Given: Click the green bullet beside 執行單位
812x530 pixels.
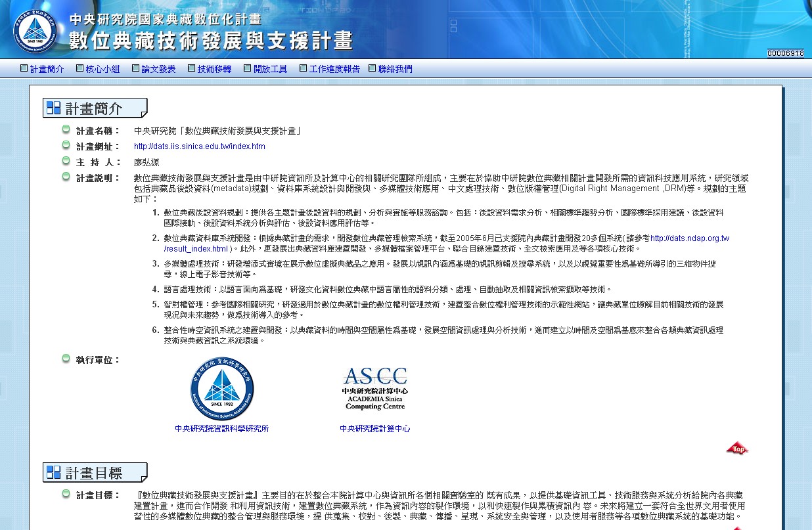Looking at the screenshot, I should tap(66, 359).
